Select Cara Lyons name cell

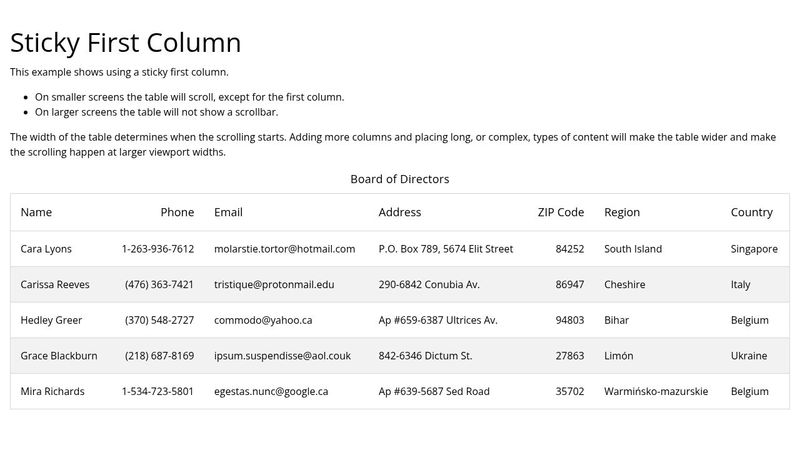click(46, 249)
